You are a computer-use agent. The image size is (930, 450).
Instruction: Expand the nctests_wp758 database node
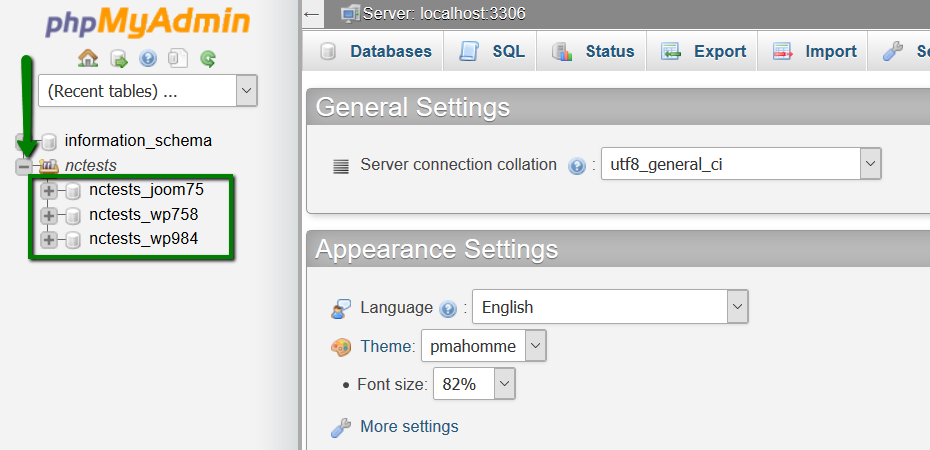click(49, 215)
